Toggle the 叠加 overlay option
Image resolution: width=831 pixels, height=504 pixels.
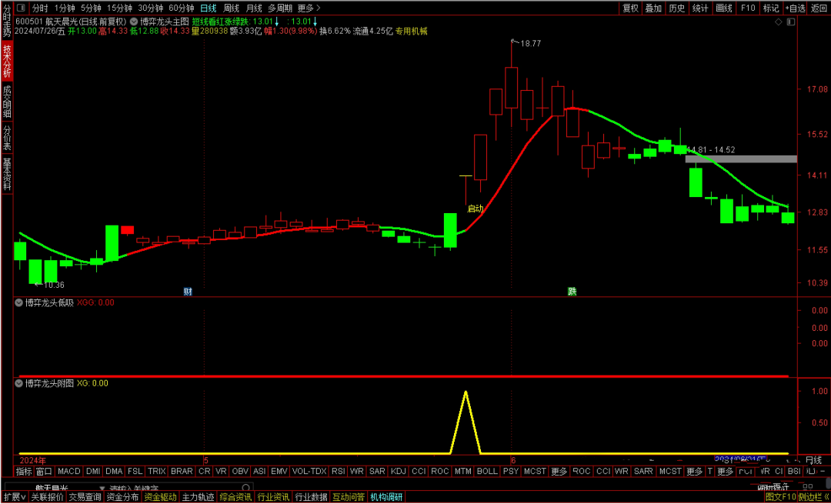[x=653, y=8]
